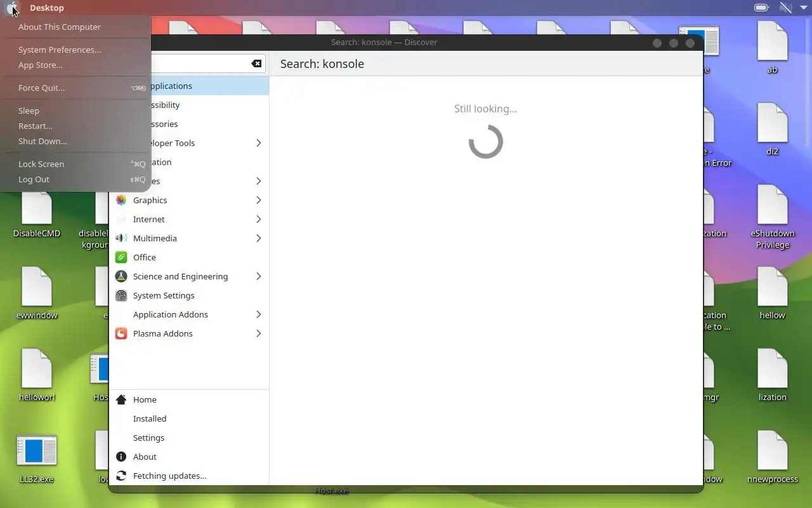Screen dimensions: 812x508
Task: Click the Application Addons label
Action: pyautogui.click(x=171, y=314)
